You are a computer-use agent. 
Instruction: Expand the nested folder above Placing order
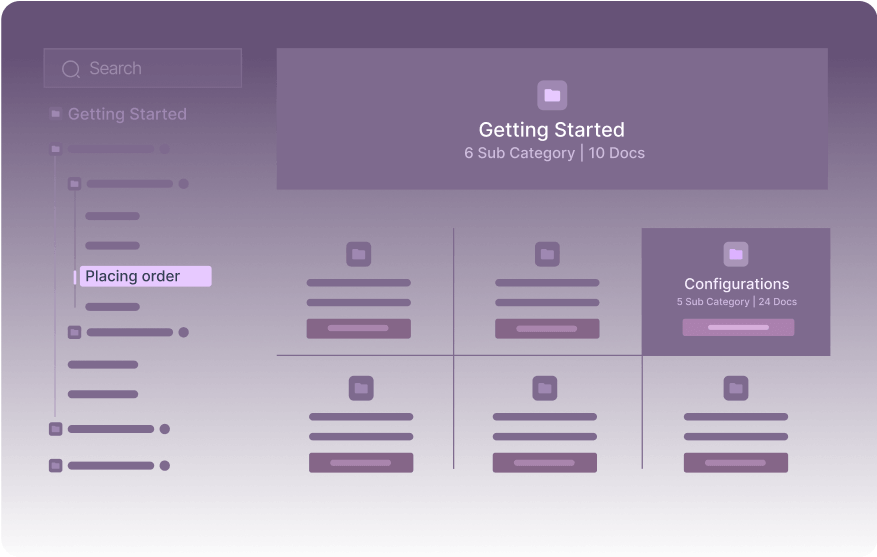click(74, 184)
